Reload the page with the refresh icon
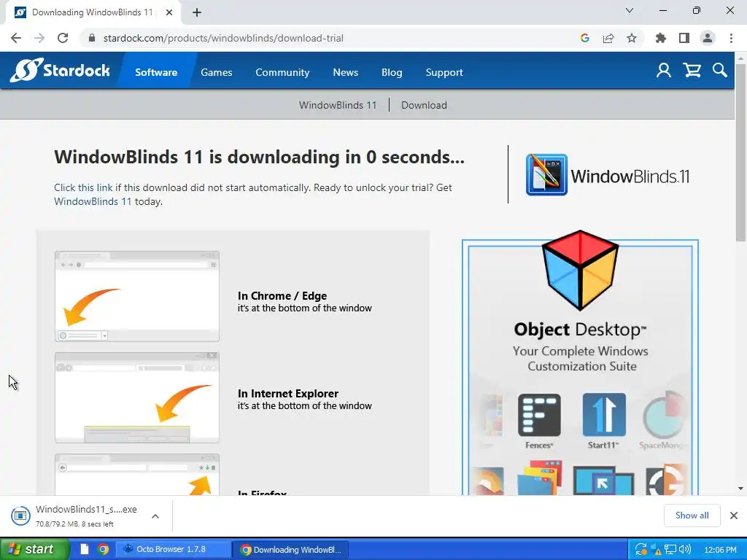Image resolution: width=747 pixels, height=560 pixels. click(63, 38)
